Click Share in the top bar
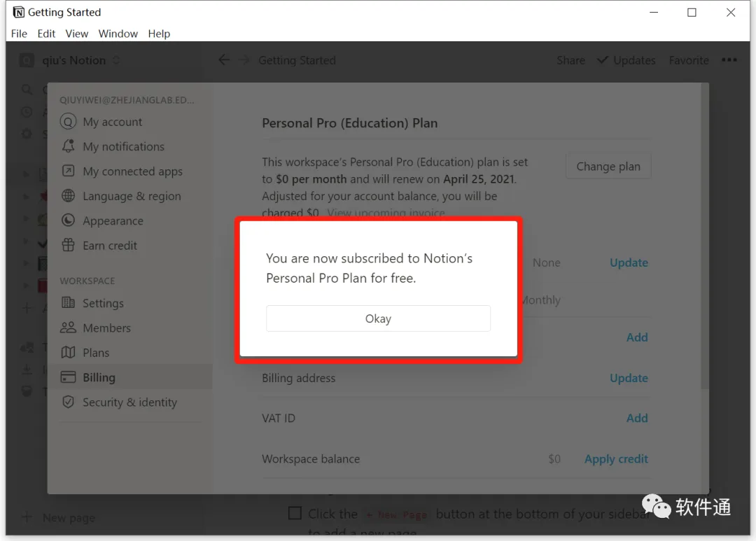This screenshot has width=756, height=541. pos(571,60)
